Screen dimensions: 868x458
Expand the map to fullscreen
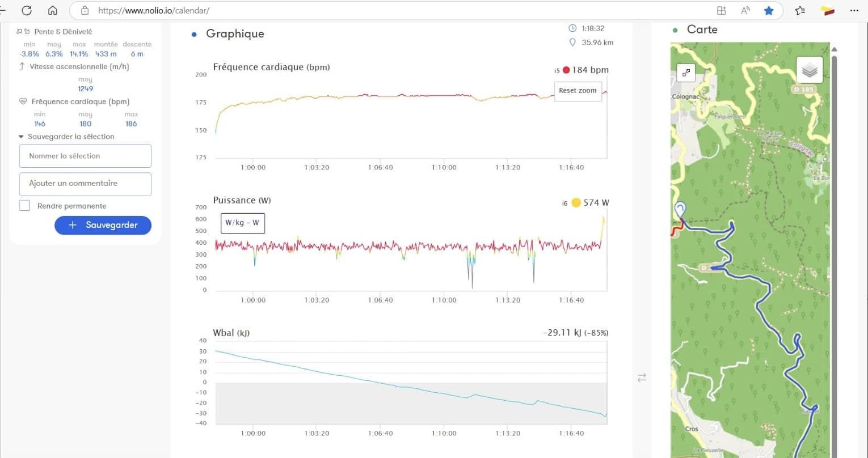tap(686, 73)
